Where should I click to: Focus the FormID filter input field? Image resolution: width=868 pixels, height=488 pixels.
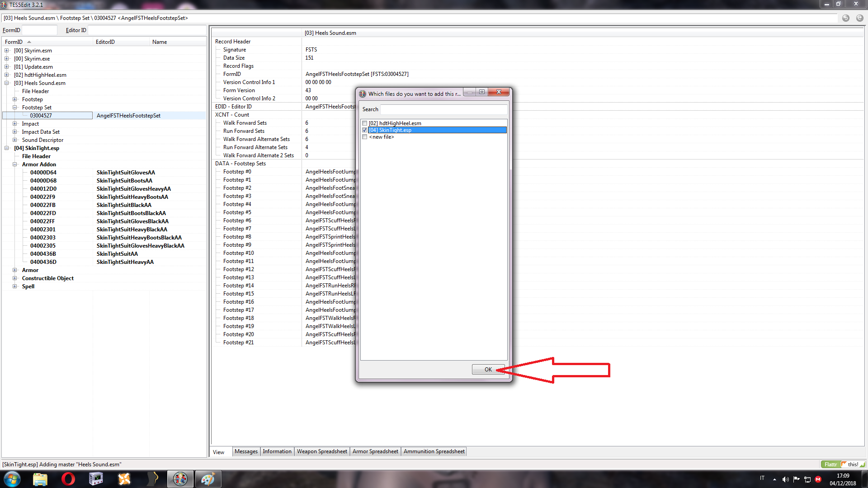tap(40, 30)
